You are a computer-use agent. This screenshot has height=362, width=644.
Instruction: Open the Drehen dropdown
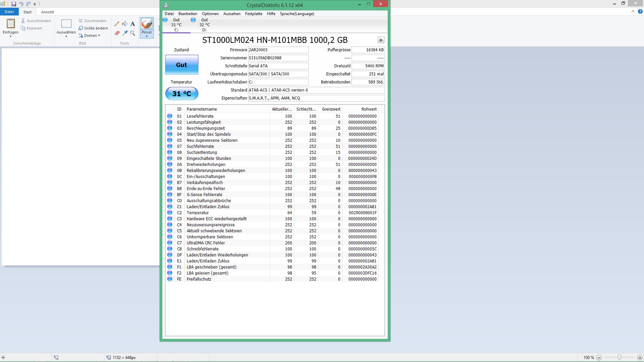click(x=91, y=36)
